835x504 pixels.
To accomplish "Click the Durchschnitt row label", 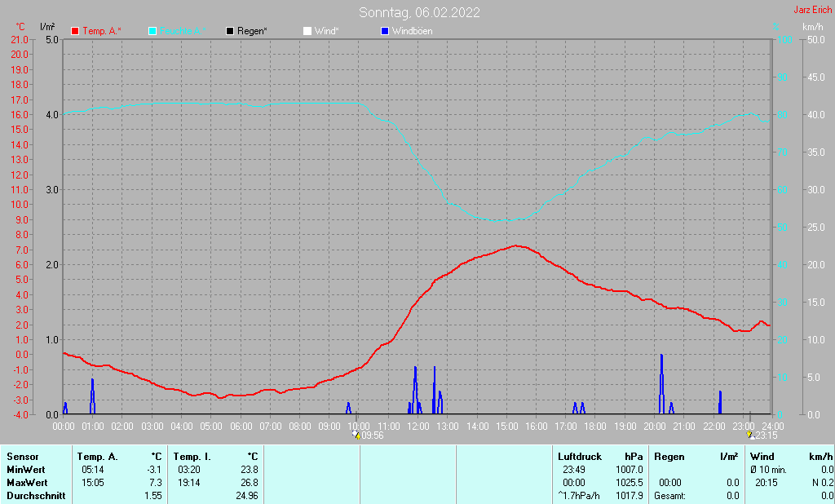I will 32,496.
